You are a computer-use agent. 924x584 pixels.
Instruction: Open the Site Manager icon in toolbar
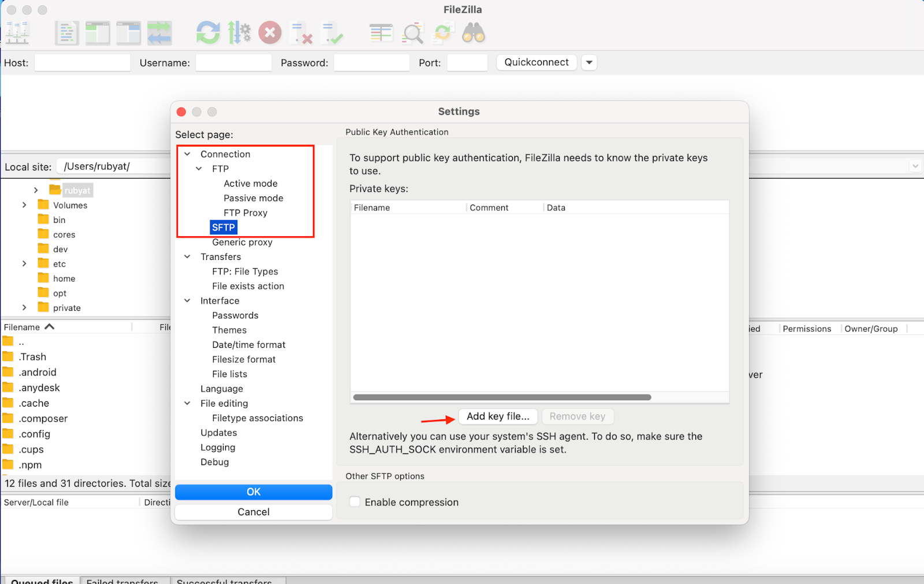point(17,33)
